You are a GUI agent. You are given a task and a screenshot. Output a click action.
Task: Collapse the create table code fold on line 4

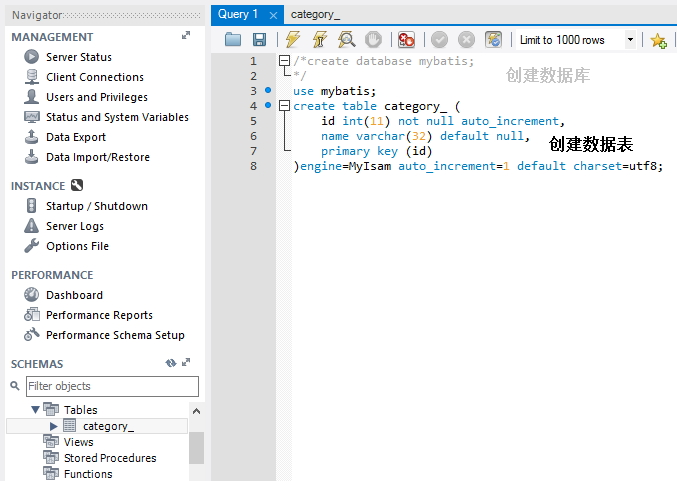coord(284,106)
